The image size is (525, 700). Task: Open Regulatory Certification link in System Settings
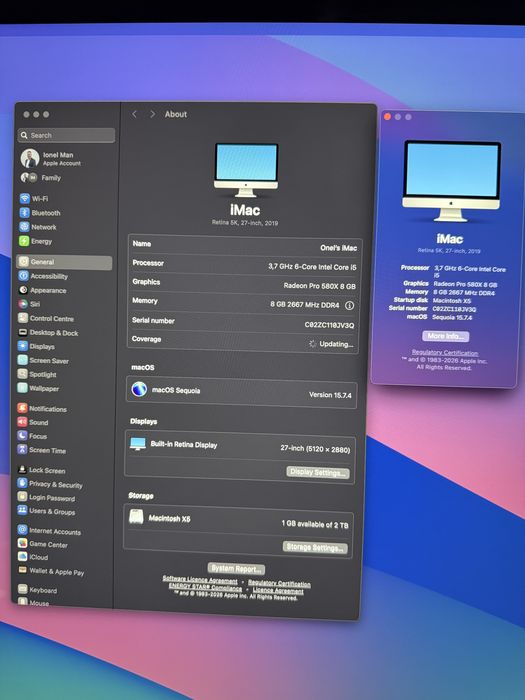click(x=279, y=583)
